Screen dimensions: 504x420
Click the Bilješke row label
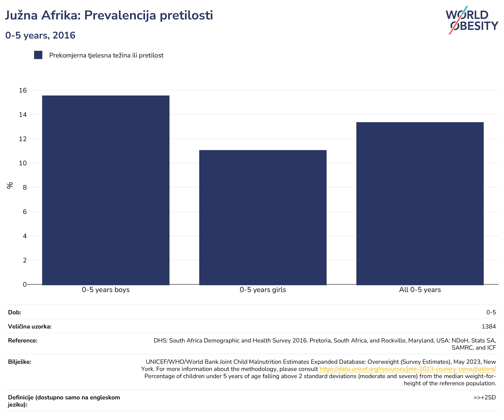pyautogui.click(x=19, y=362)
